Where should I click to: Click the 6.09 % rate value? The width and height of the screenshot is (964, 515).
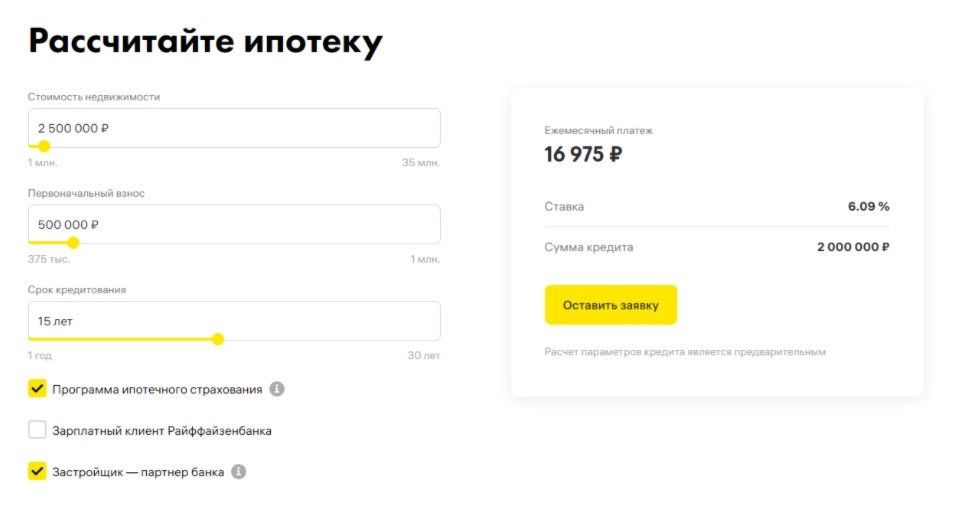pos(868,207)
